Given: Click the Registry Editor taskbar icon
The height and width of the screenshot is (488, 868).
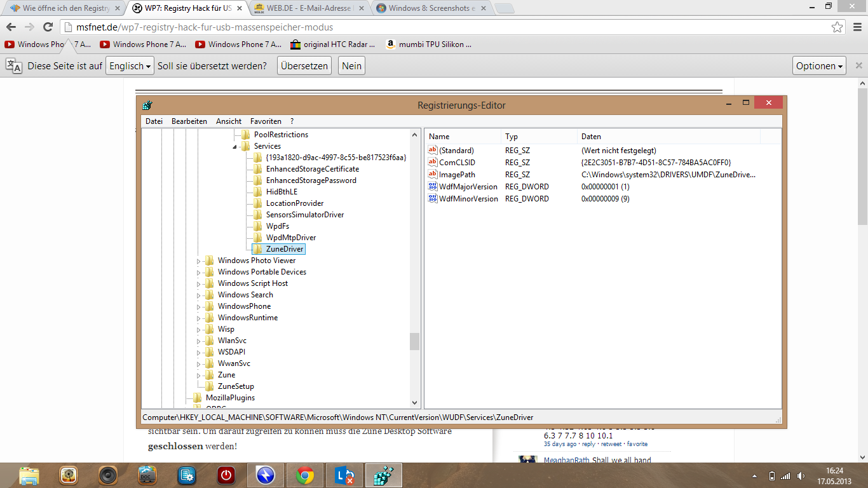Looking at the screenshot, I should click(383, 475).
